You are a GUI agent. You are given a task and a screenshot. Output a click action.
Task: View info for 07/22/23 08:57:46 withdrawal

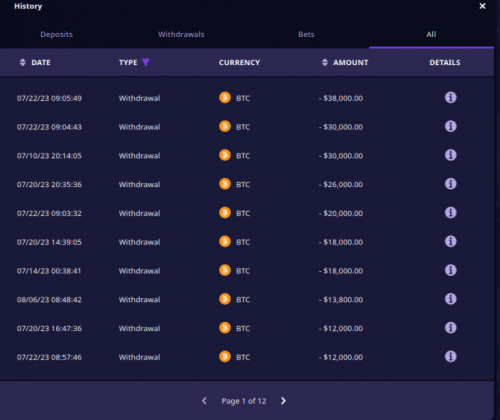click(451, 357)
